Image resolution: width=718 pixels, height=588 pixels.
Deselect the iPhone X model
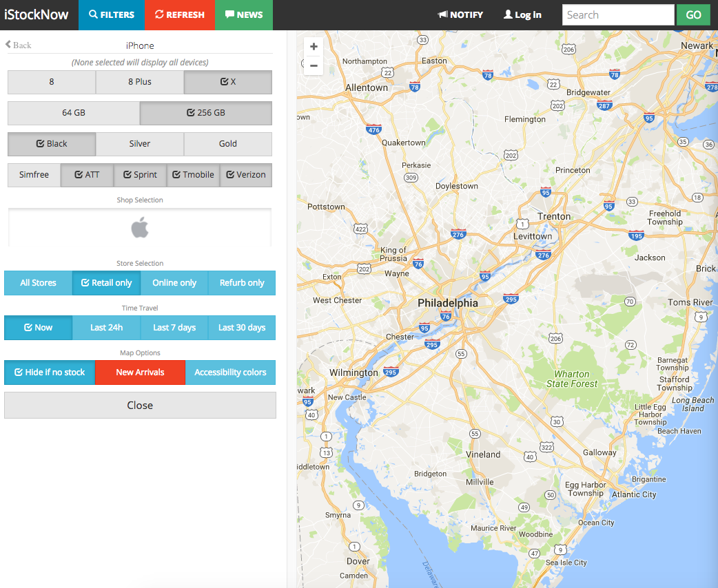(228, 82)
